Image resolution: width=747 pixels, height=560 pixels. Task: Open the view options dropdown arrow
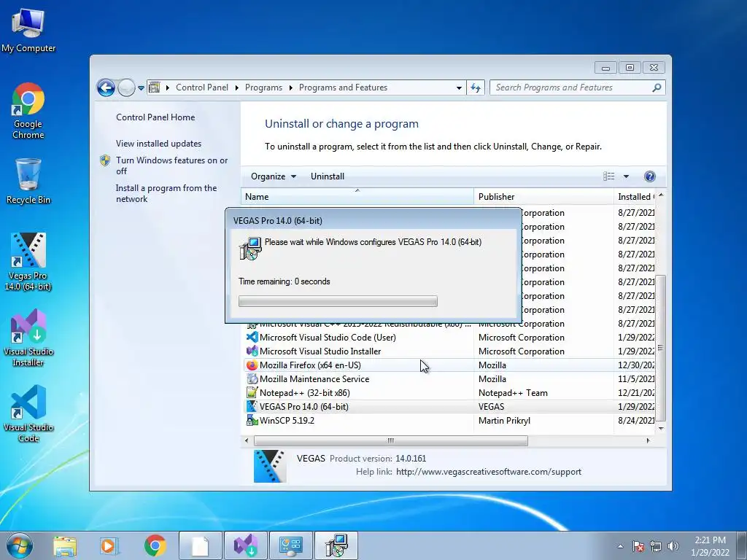click(x=626, y=176)
